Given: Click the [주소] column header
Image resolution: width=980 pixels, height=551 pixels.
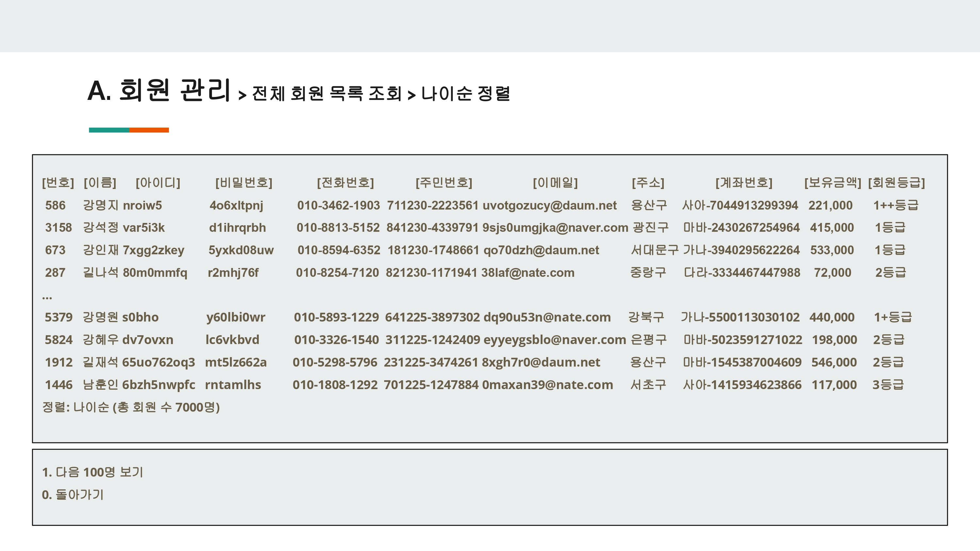Looking at the screenshot, I should pyautogui.click(x=648, y=182).
